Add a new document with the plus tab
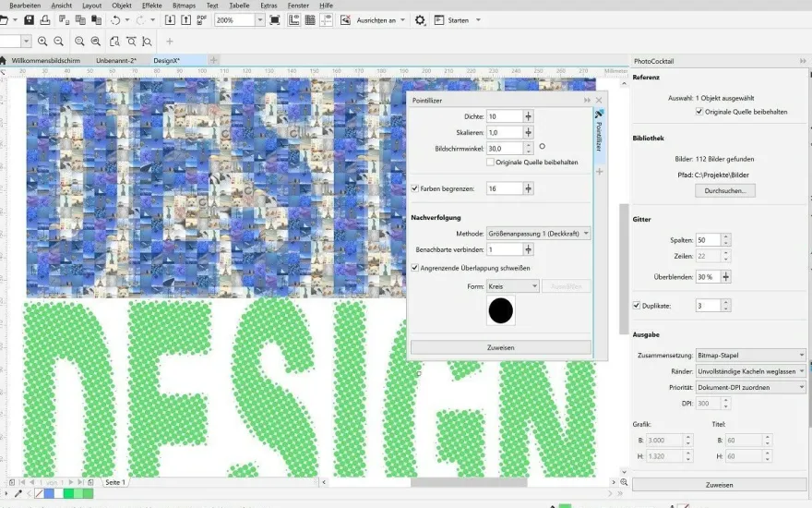The image size is (812, 508). [213, 61]
